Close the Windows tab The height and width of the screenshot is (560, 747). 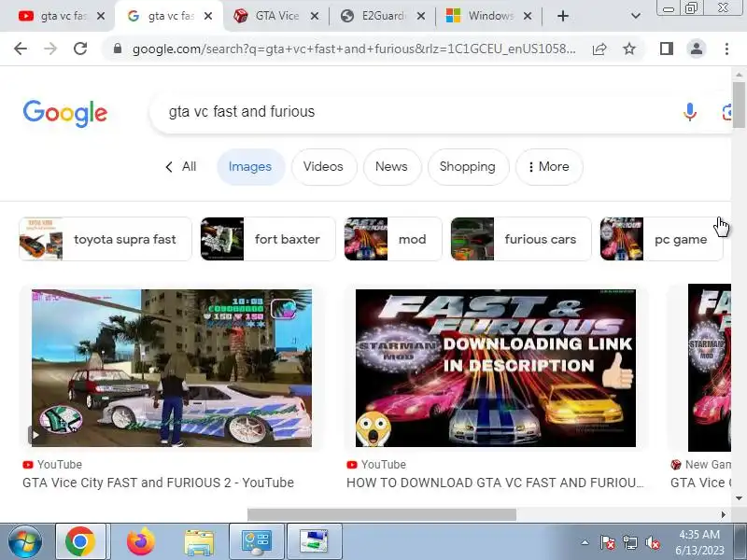coord(528,16)
